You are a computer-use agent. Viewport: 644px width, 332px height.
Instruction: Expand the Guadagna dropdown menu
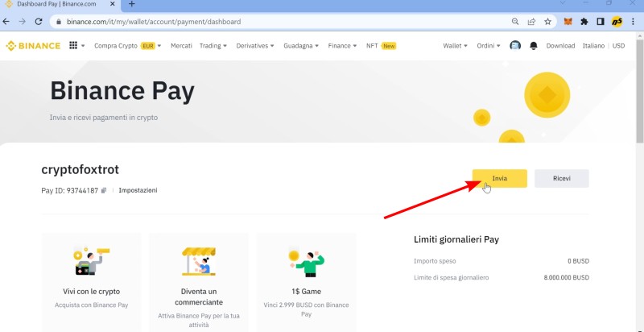pyautogui.click(x=301, y=46)
